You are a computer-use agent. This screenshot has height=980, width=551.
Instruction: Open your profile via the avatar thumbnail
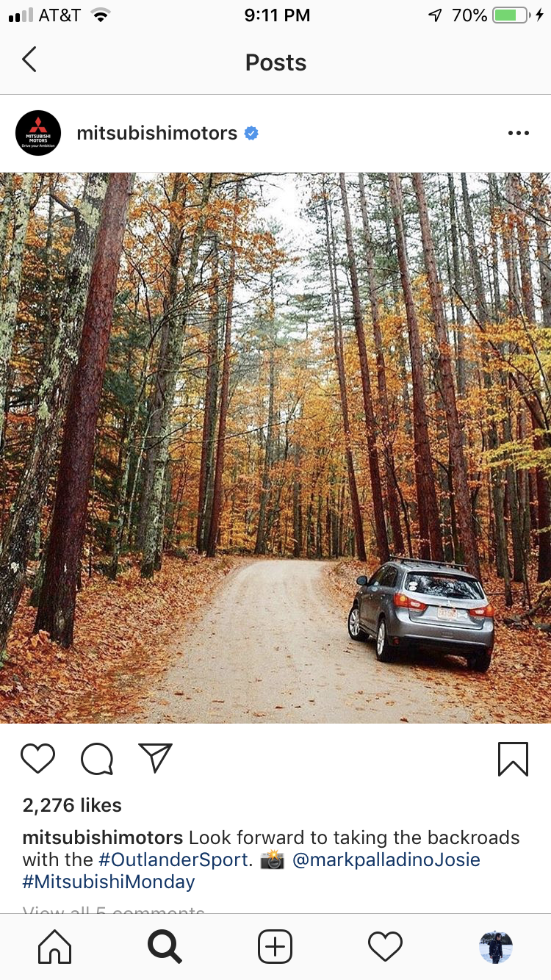click(x=496, y=947)
